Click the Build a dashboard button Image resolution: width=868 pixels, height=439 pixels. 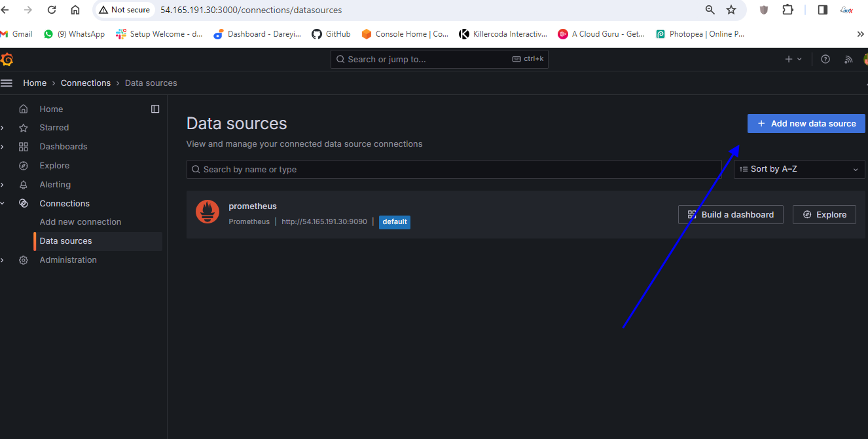730,214
